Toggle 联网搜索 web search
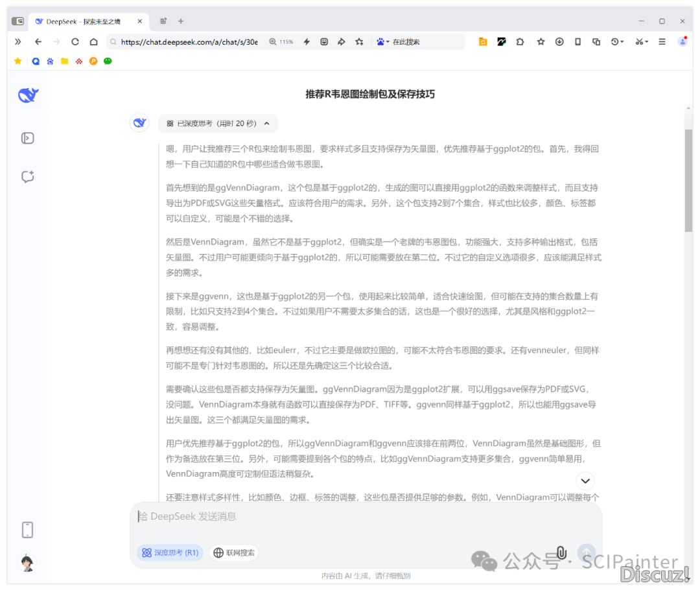Screen dimensions: 700x590 pyautogui.click(x=235, y=552)
